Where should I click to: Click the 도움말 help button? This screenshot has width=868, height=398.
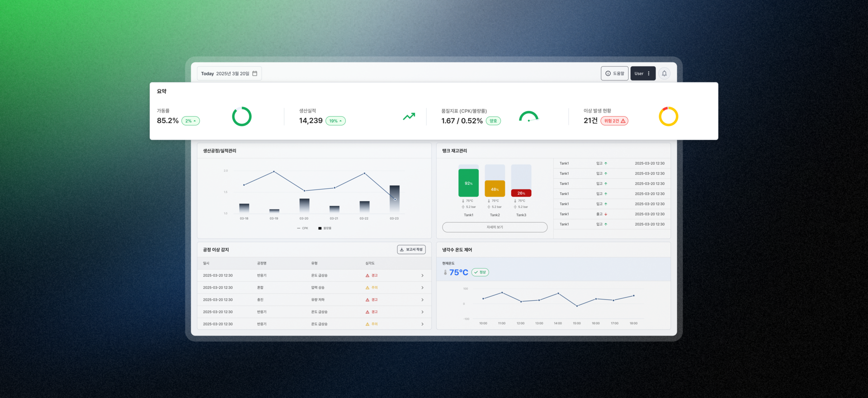click(614, 73)
